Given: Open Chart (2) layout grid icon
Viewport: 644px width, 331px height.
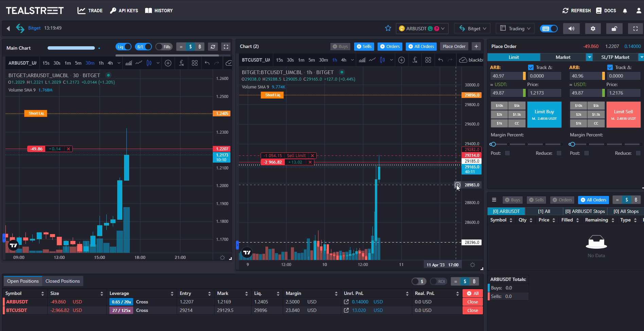Looking at the screenshot, I should click(428, 60).
